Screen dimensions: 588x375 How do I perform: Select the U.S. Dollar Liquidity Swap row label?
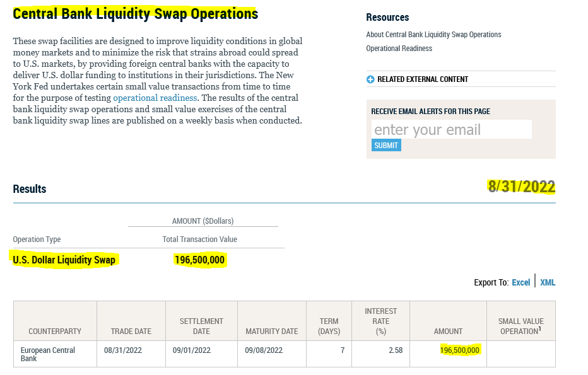point(64,260)
